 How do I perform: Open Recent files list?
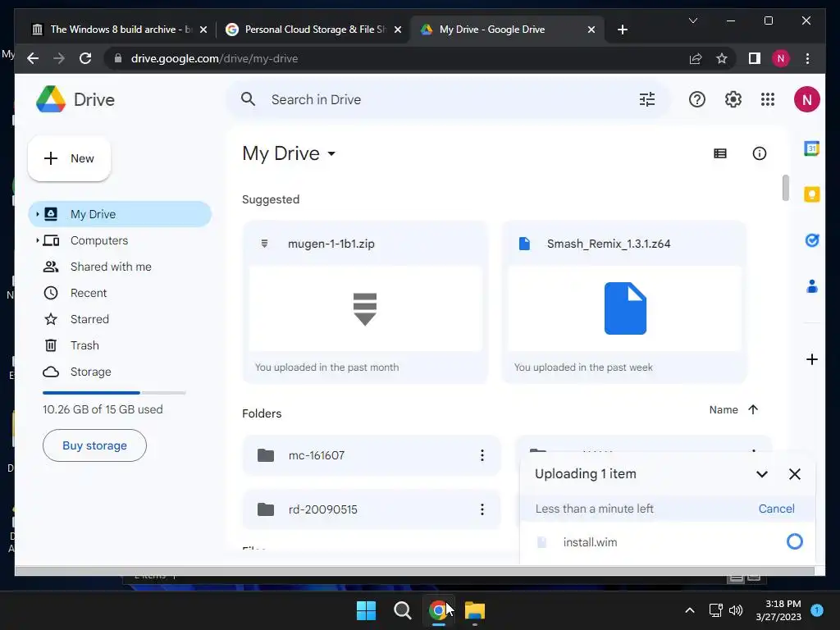coord(120,293)
